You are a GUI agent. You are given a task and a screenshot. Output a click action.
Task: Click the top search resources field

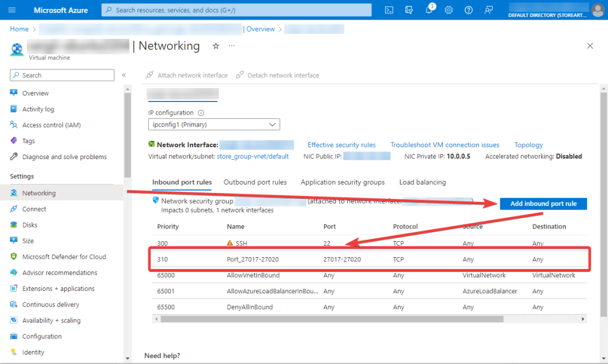pos(237,10)
